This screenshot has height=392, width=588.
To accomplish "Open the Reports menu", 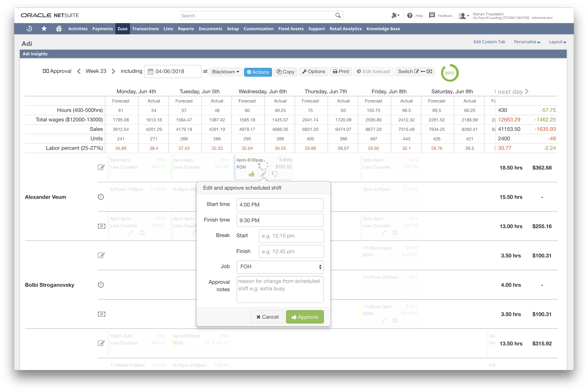I will pyautogui.click(x=186, y=29).
